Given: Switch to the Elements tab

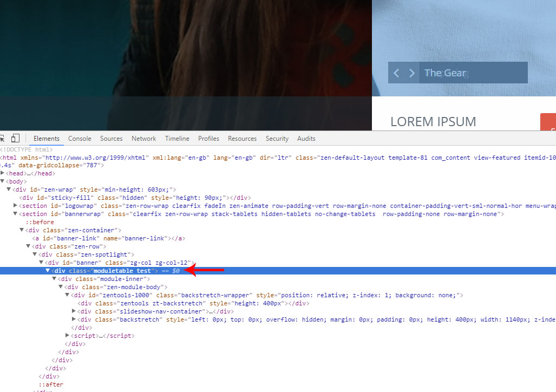Looking at the screenshot, I should point(47,139).
